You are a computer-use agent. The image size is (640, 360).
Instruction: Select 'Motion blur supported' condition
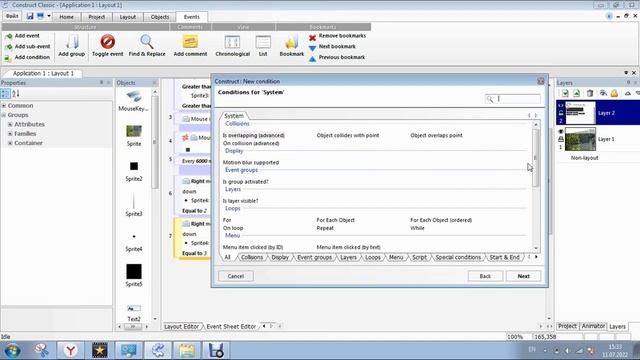pyautogui.click(x=251, y=162)
